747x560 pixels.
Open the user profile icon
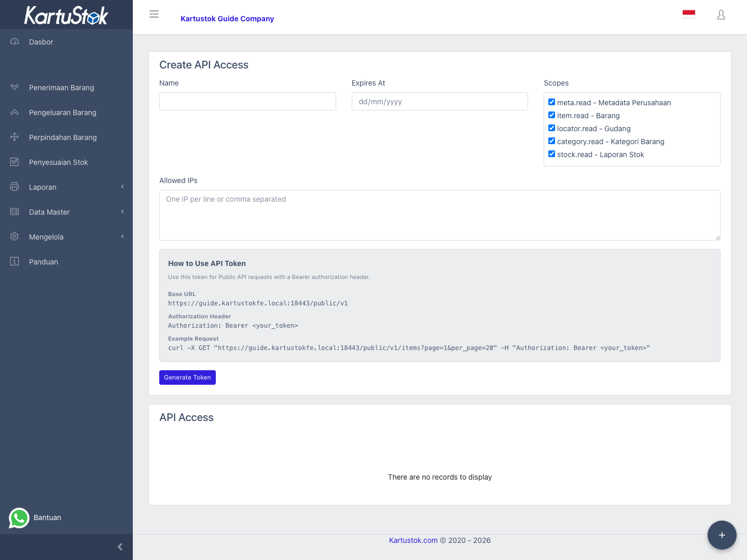(721, 15)
